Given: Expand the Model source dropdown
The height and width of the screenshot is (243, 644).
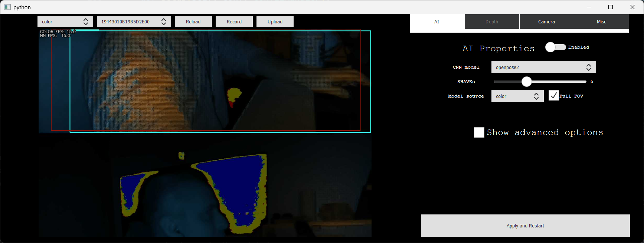Looking at the screenshot, I should click(x=517, y=96).
